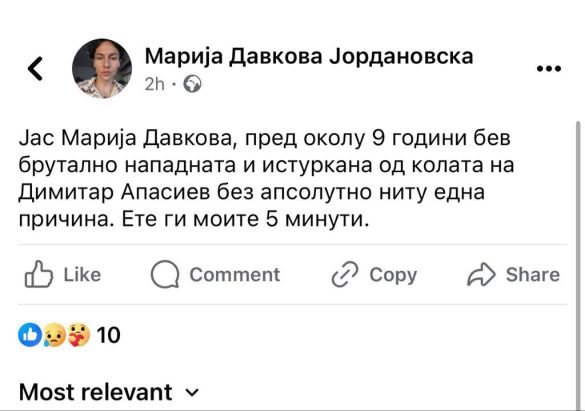
Task: Click the crying sad reaction emoji
Action: coord(54,335)
